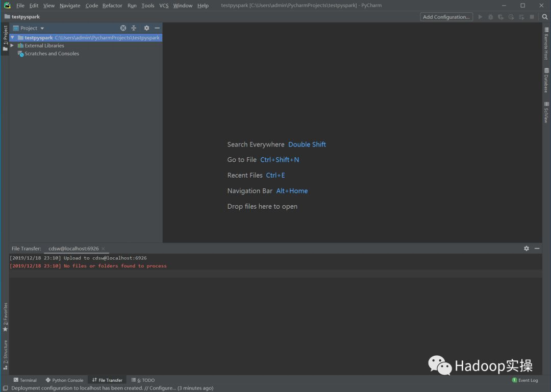Open the 6: TODO tool window
The width and height of the screenshot is (551, 392).
143,380
